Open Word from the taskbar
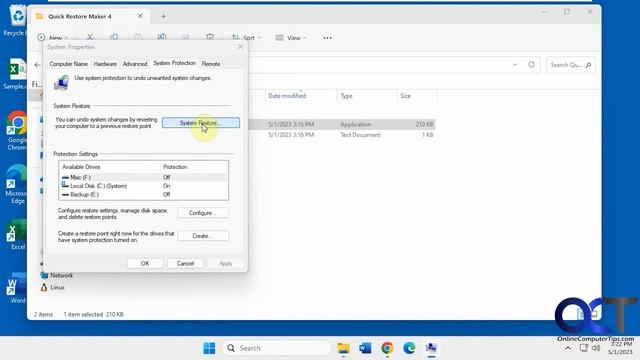This screenshot has width=640, height=360. coord(365,348)
